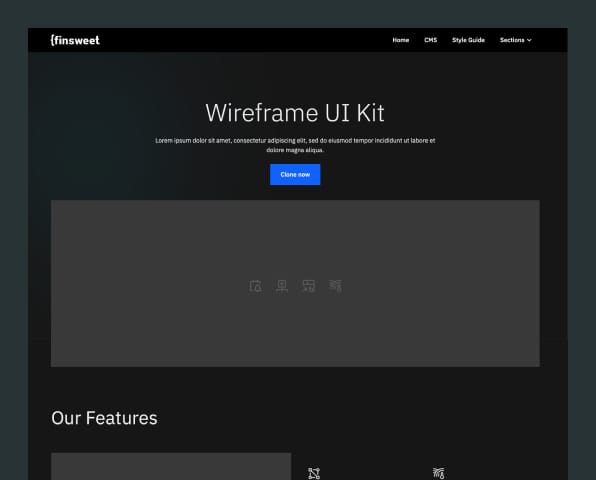Click the empty black navigation bar area
The image size is (596, 480).
pyautogui.click(x=243, y=40)
